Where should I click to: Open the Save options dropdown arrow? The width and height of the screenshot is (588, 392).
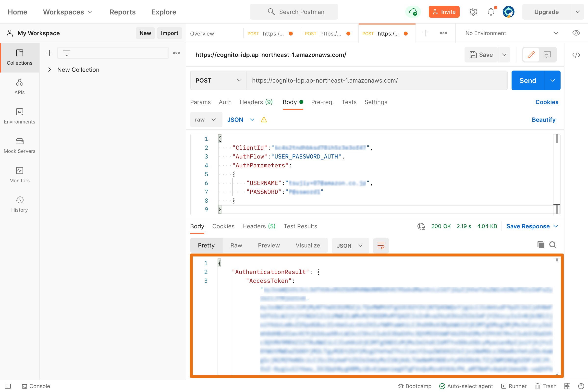[504, 54]
